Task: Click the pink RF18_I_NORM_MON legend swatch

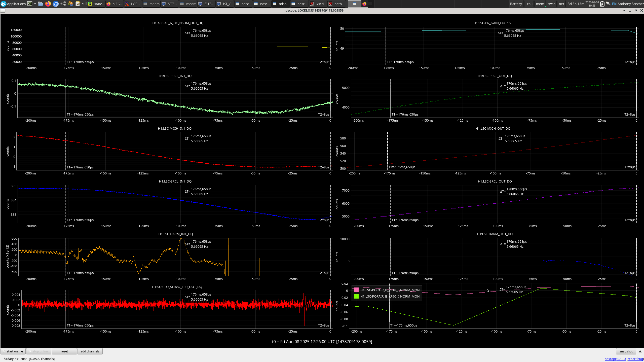Action: (356, 290)
